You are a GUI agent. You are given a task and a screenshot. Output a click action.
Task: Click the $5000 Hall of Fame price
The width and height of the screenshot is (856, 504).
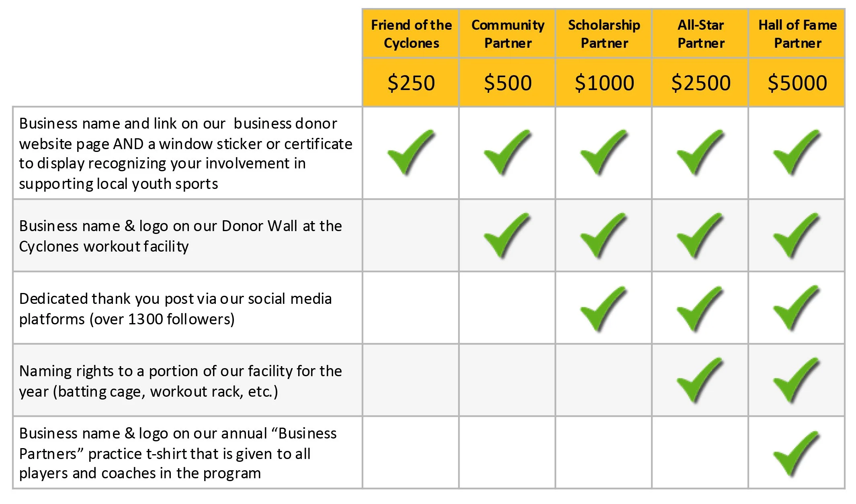(x=797, y=83)
